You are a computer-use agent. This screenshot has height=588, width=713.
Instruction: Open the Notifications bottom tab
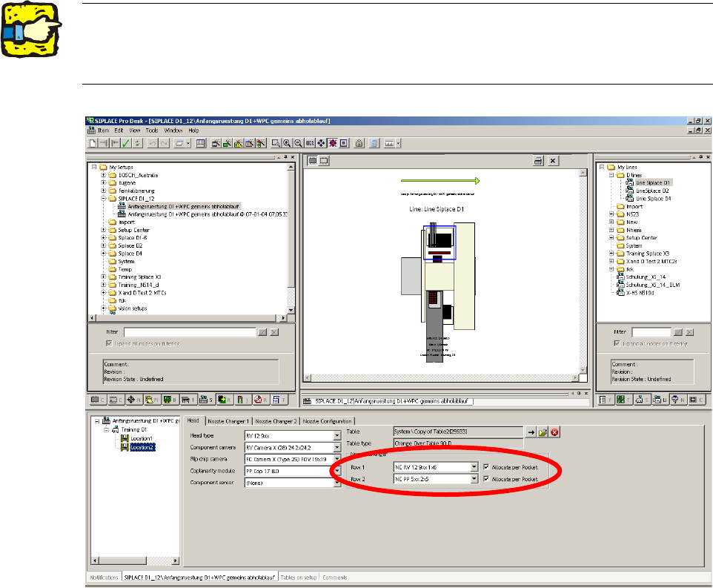[104, 578]
